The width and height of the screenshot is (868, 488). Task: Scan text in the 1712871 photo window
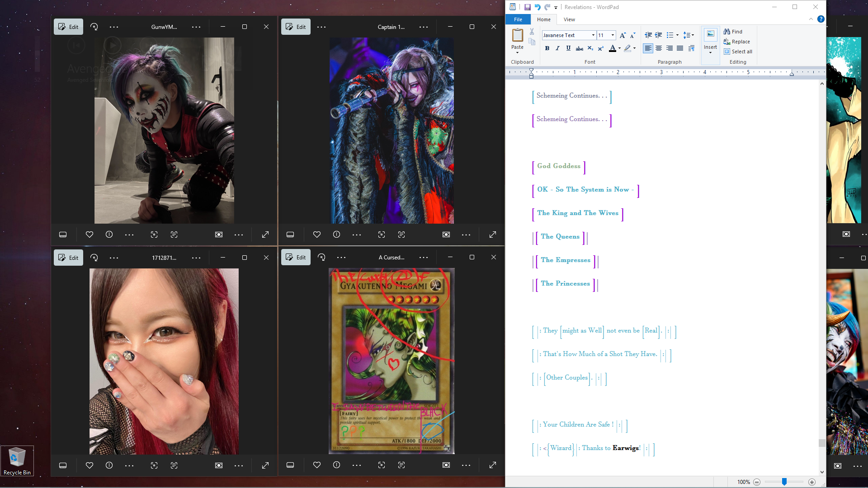(174, 465)
